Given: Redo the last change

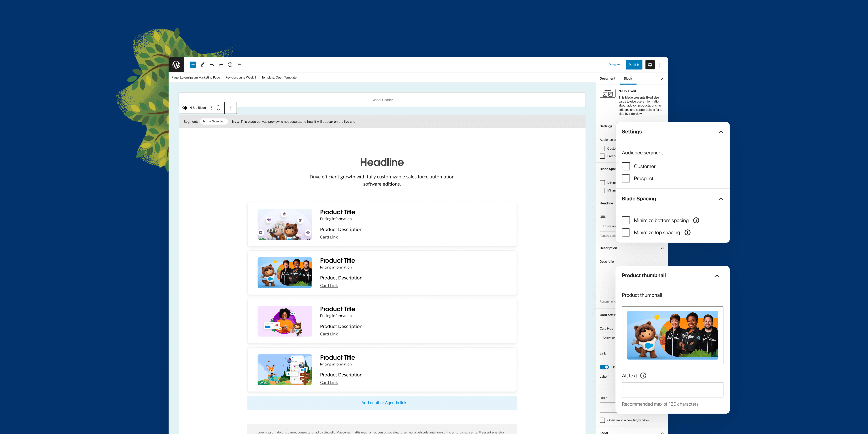Looking at the screenshot, I should 221,65.
